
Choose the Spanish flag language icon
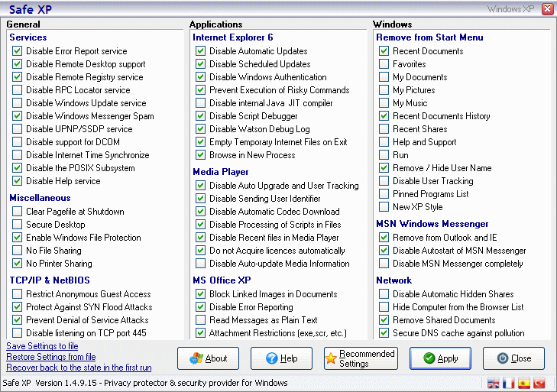click(x=524, y=383)
